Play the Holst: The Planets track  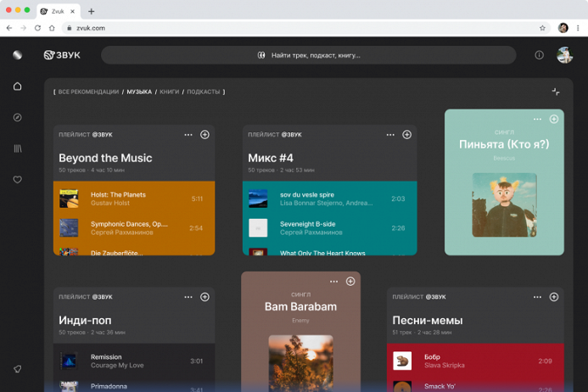point(134,199)
